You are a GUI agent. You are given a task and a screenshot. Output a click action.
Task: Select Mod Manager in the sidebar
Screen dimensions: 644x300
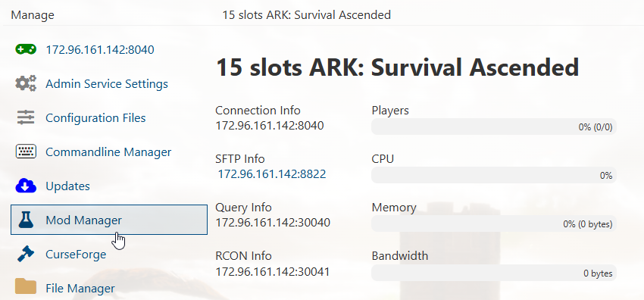click(109, 220)
